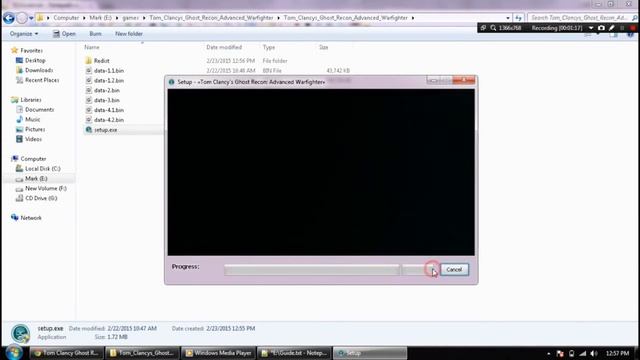Cancel the Ghost Recon setup

pyautogui.click(x=454, y=269)
